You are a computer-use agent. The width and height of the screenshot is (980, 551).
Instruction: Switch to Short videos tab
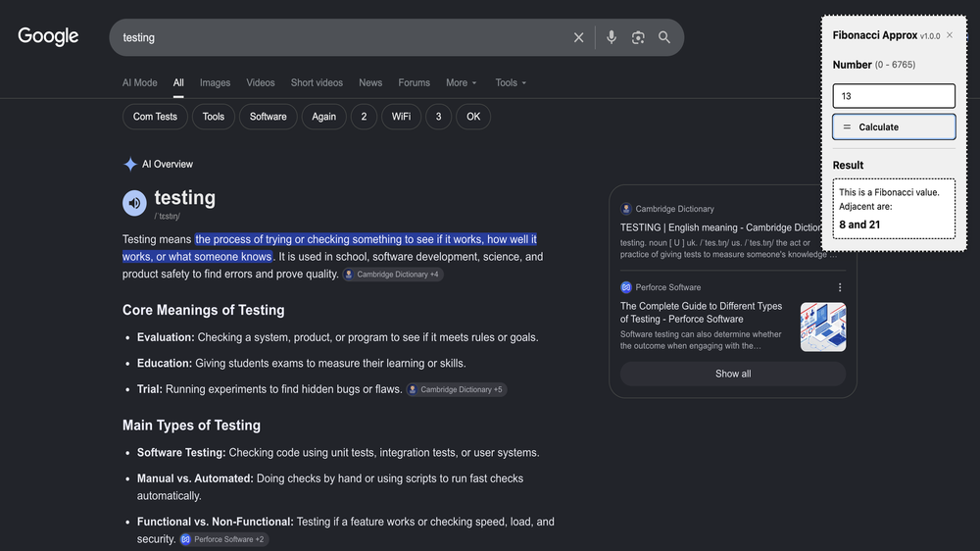pos(317,82)
